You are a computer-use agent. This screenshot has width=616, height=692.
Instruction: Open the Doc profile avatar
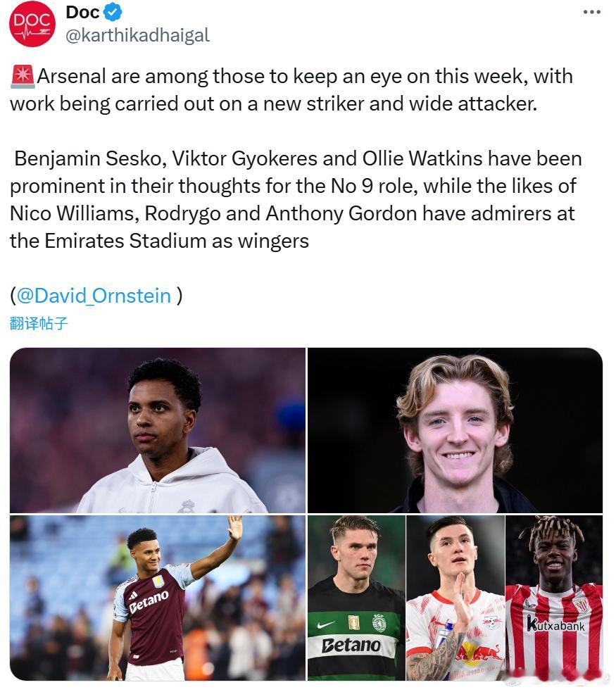pos(32,23)
